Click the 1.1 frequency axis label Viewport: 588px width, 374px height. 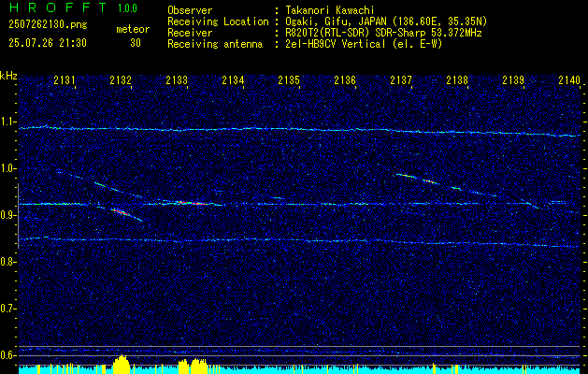pyautogui.click(x=8, y=122)
